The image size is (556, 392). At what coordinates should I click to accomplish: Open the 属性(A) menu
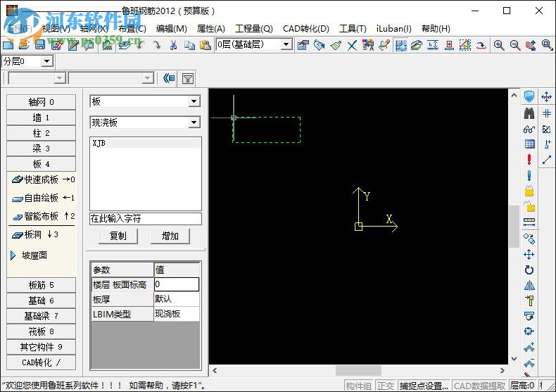[x=211, y=29]
